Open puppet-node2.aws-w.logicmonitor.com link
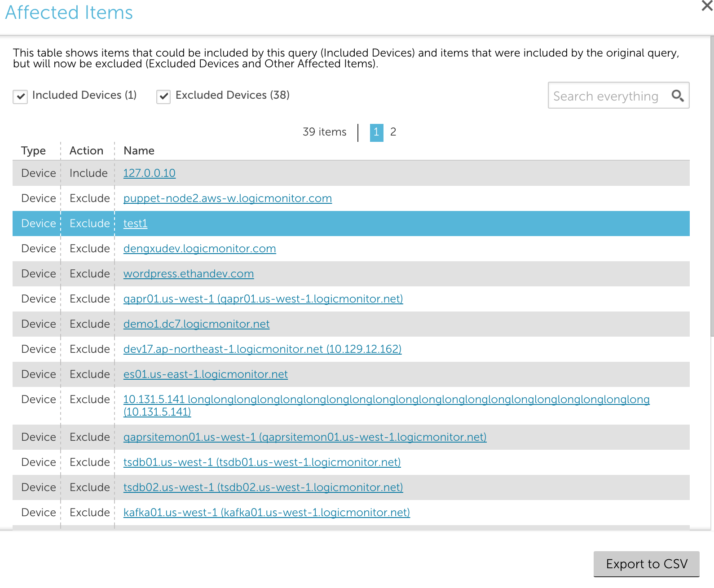The image size is (714, 588). (227, 198)
